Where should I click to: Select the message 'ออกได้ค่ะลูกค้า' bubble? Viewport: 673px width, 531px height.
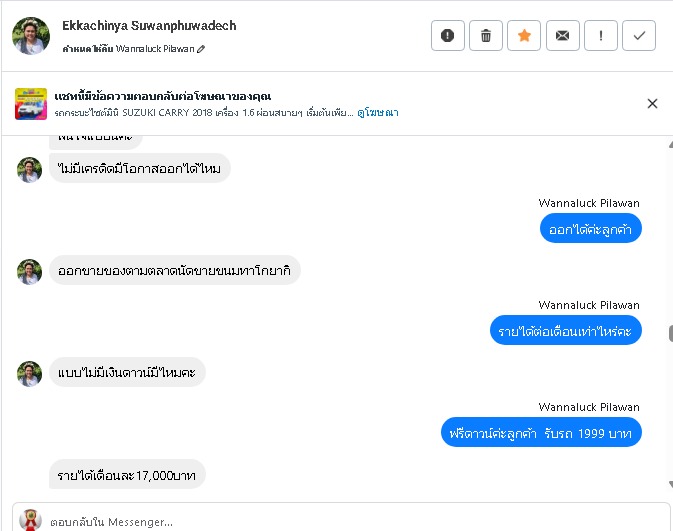tap(590, 229)
